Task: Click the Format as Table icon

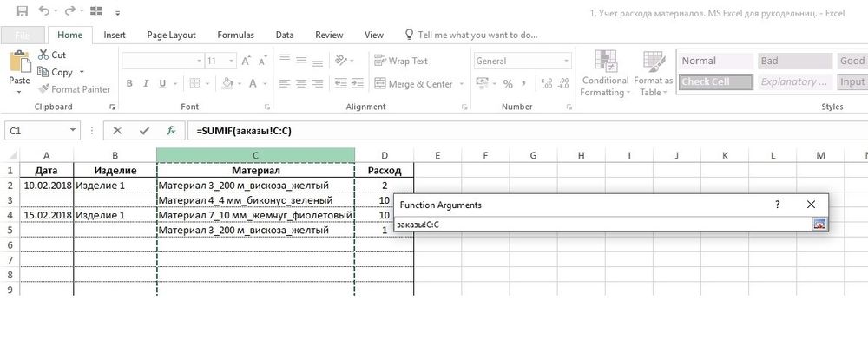Action: tap(653, 72)
